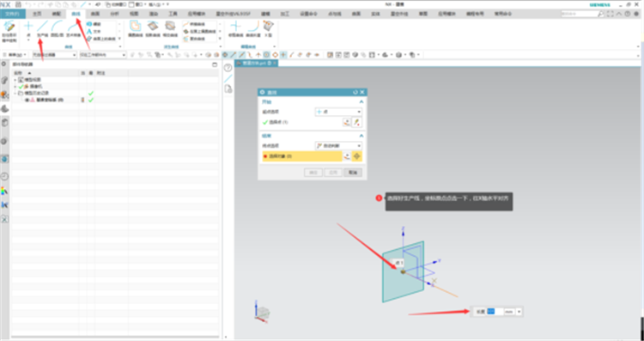Click the Cancel button in the Line dialog
This screenshot has width=644, height=341.
(x=353, y=173)
